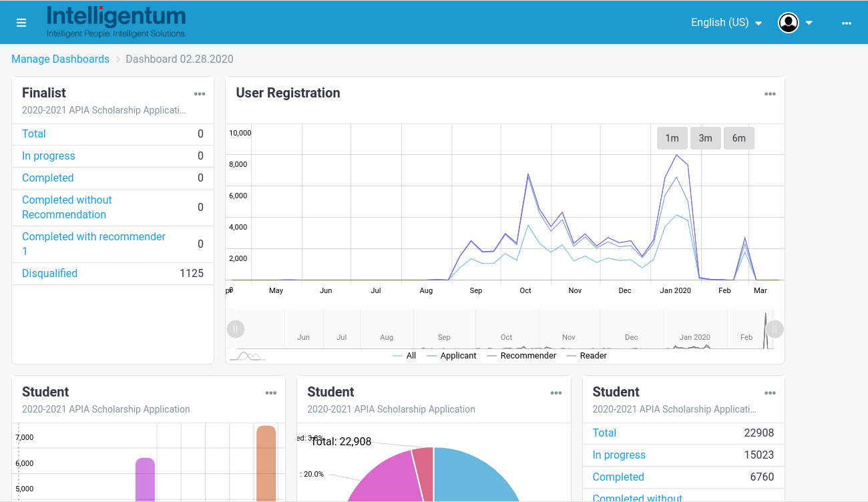Select Student in progress value 15023

click(759, 455)
